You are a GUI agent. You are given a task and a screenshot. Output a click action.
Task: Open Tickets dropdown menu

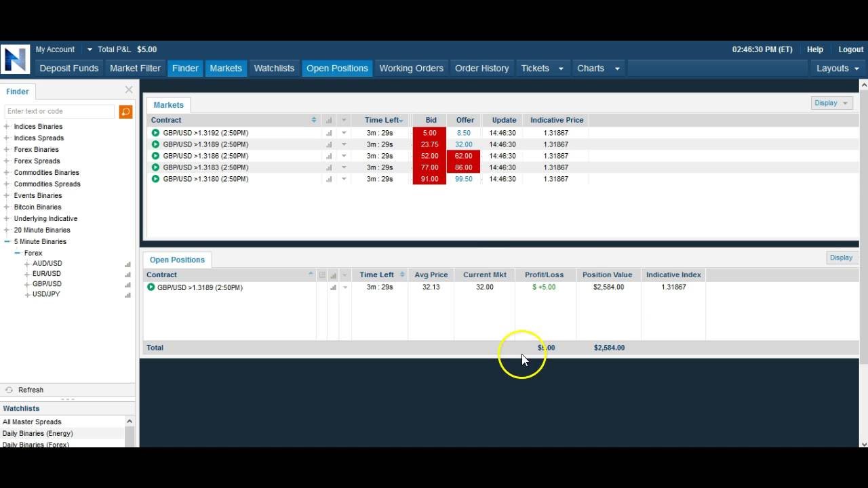coord(561,68)
